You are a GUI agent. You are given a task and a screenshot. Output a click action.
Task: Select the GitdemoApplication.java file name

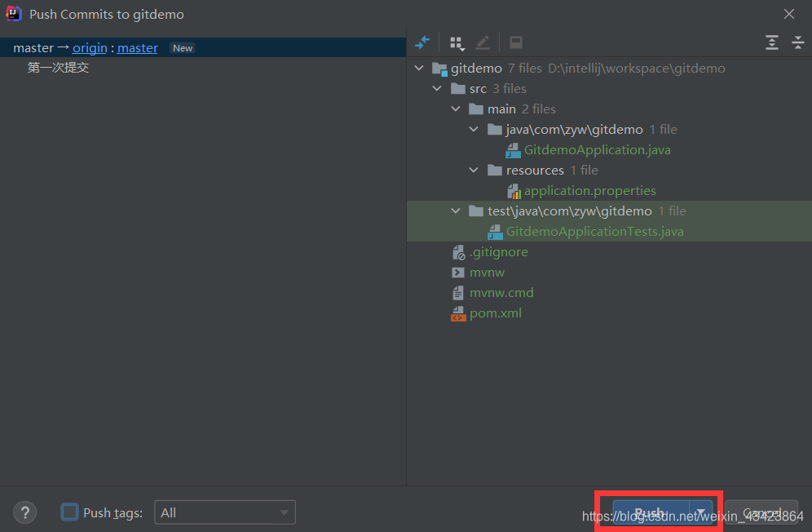pos(597,150)
